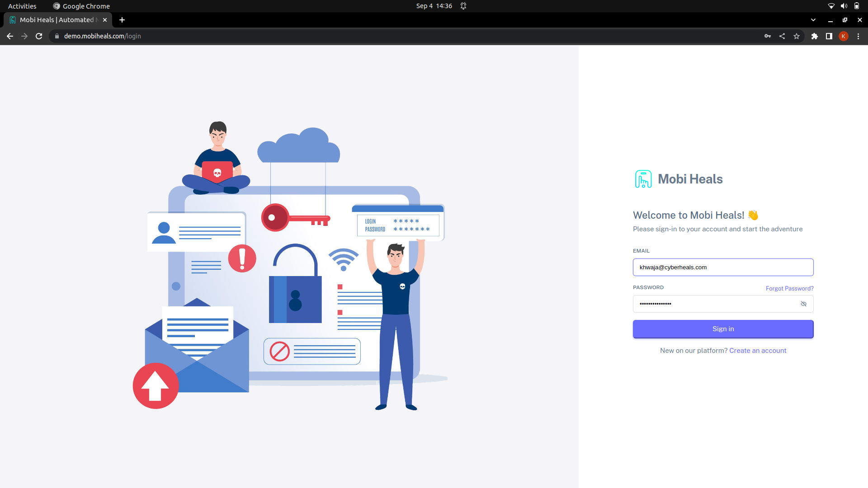Click the padlock site info icon
Screen dimensions: 868x488
tap(57, 36)
